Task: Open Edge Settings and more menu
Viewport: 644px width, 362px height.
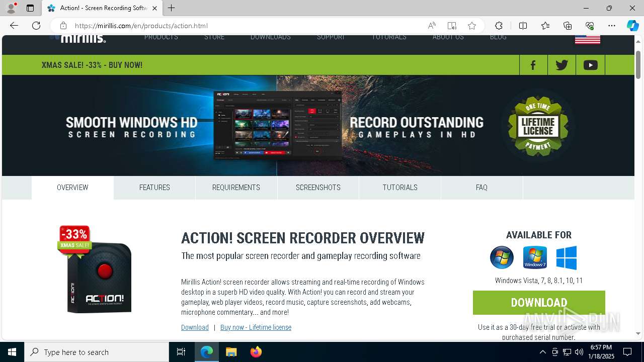Action: tap(612, 26)
